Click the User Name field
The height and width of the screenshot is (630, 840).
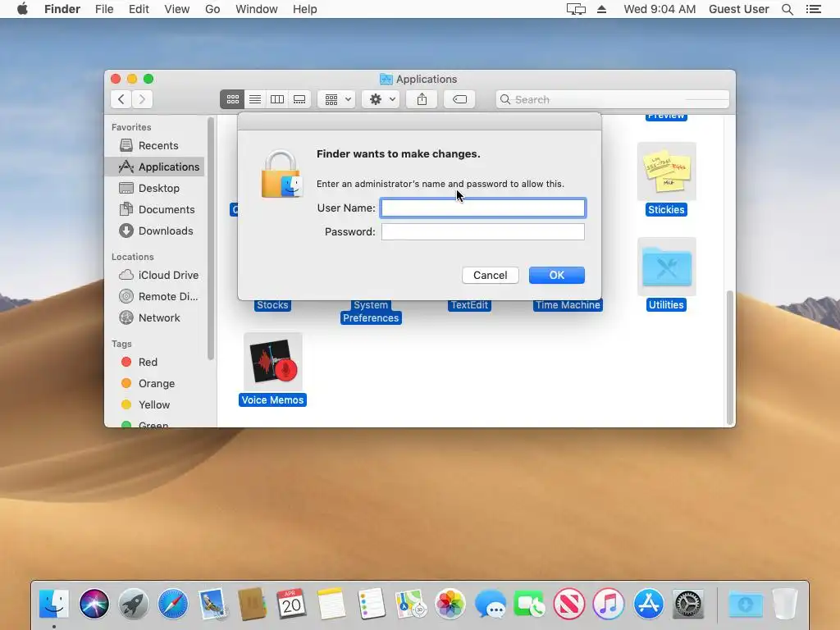point(482,208)
